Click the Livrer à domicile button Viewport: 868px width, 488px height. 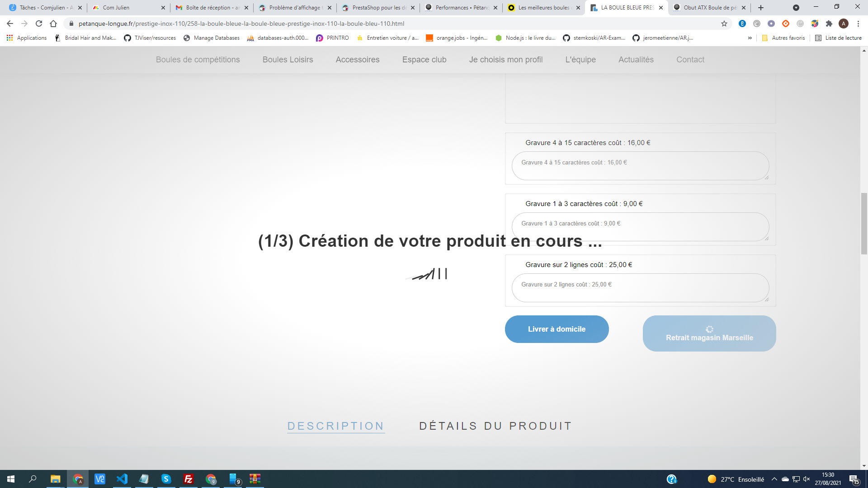click(557, 329)
